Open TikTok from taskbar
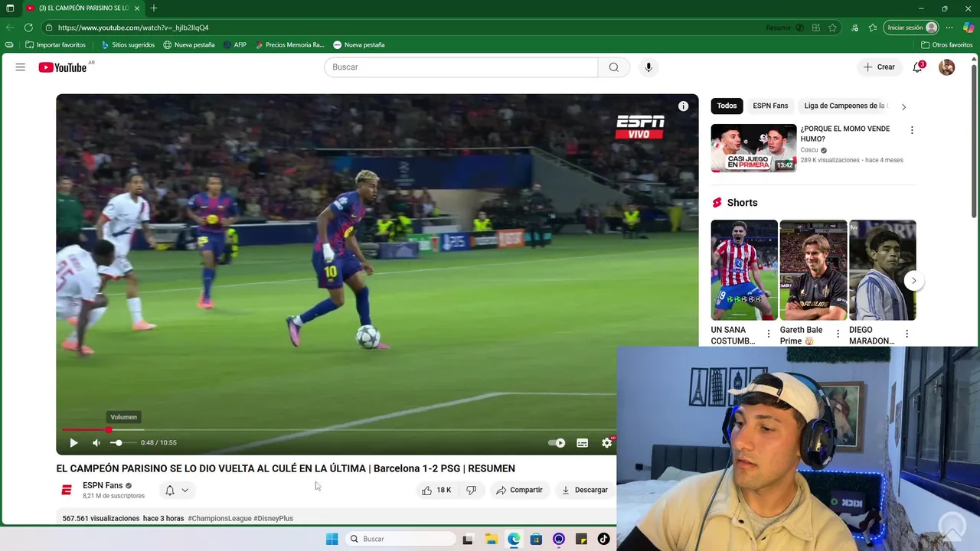Viewport: 980px width, 551px height. [603, 539]
